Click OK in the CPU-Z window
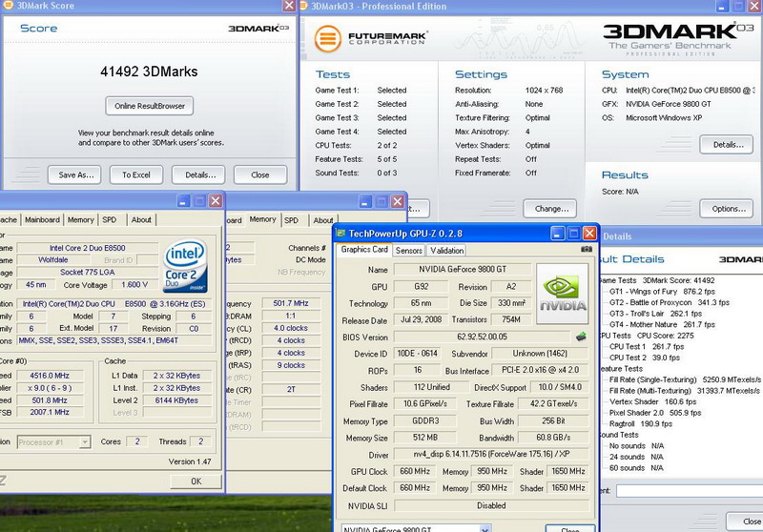 tap(196, 481)
